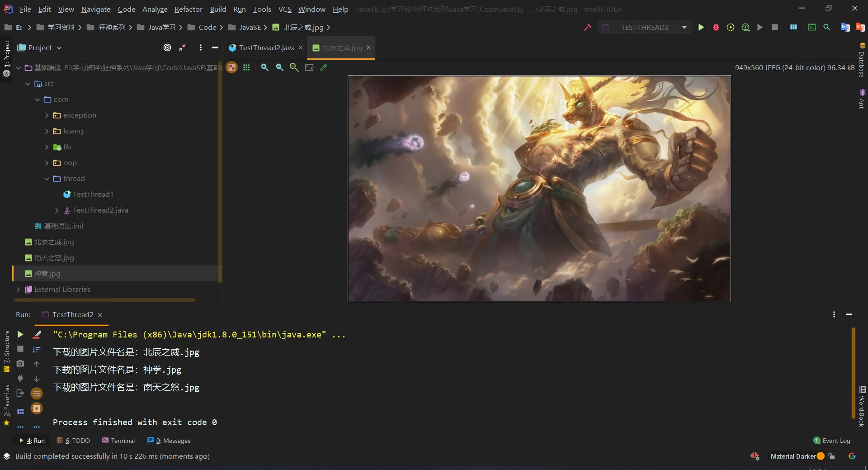Close the TestThread2 Run tab

point(100,314)
